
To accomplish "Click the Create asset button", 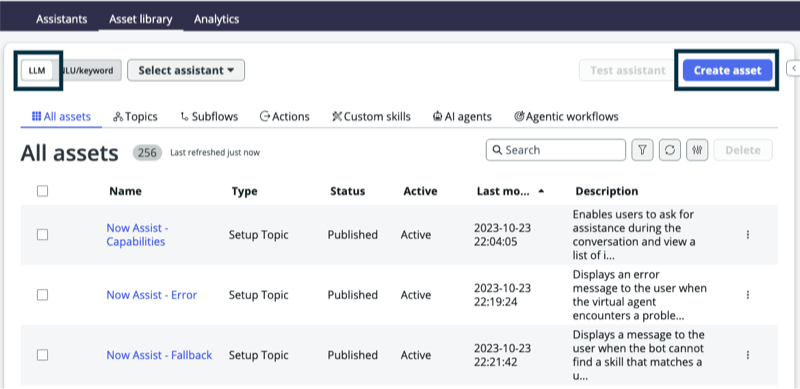I will coord(728,70).
